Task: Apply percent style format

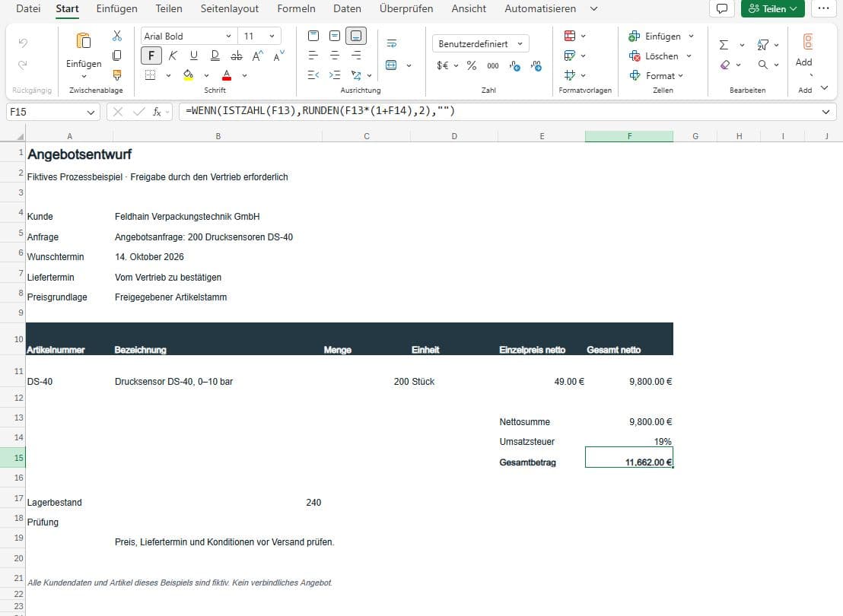Action: coord(472,65)
